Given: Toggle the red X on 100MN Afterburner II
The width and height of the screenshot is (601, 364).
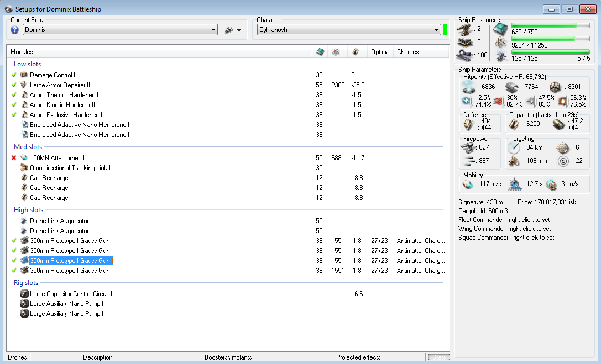Looking at the screenshot, I should (x=14, y=157).
